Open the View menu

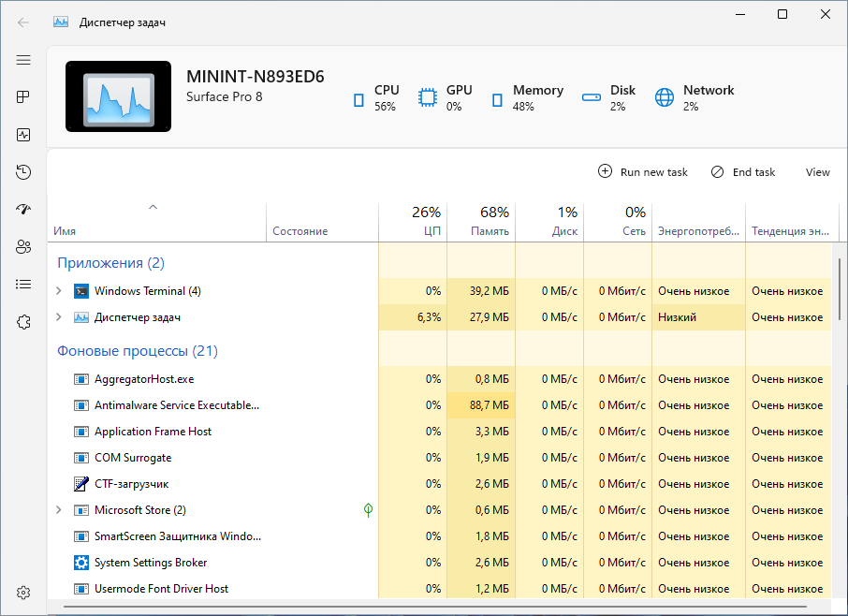(x=817, y=172)
